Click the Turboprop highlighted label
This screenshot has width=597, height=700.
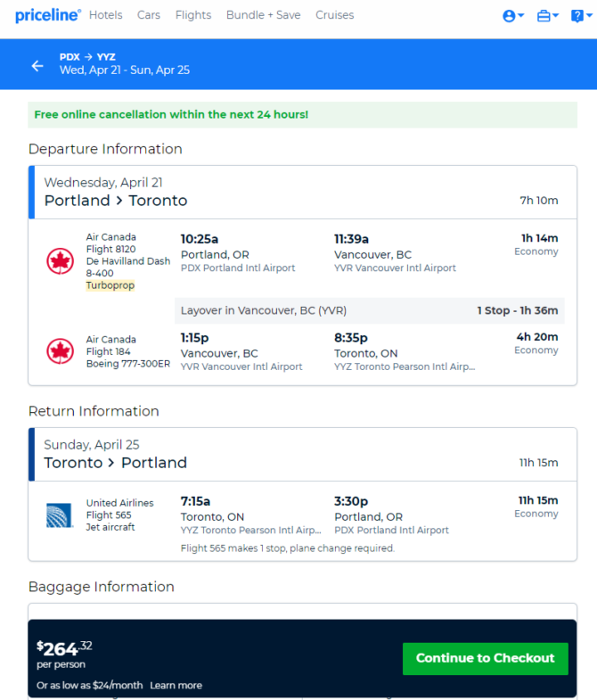pyautogui.click(x=110, y=285)
